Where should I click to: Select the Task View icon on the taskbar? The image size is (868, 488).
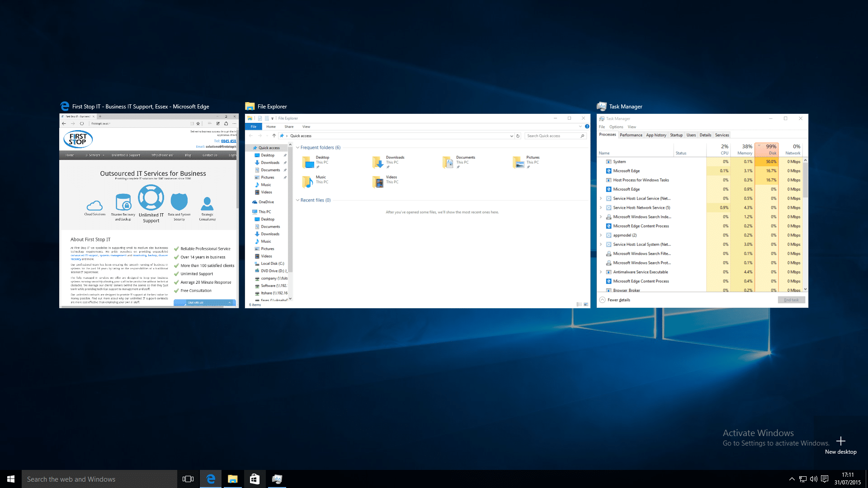tap(188, 479)
